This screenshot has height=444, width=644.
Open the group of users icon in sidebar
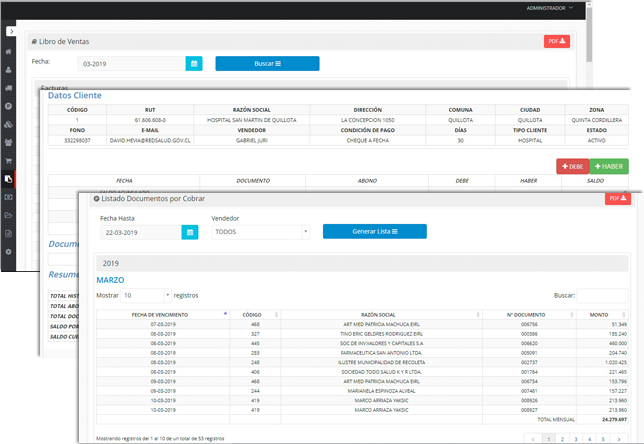(8, 143)
